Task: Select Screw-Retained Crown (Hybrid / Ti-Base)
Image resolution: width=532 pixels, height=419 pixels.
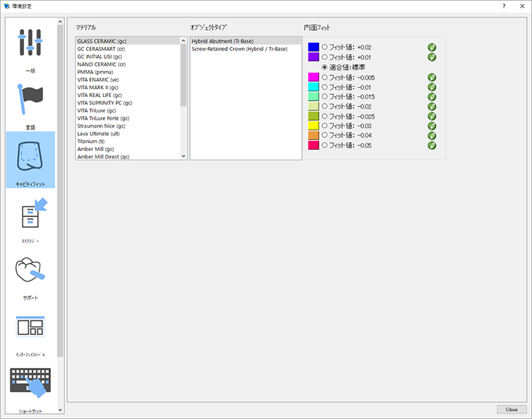Action: [x=246, y=49]
